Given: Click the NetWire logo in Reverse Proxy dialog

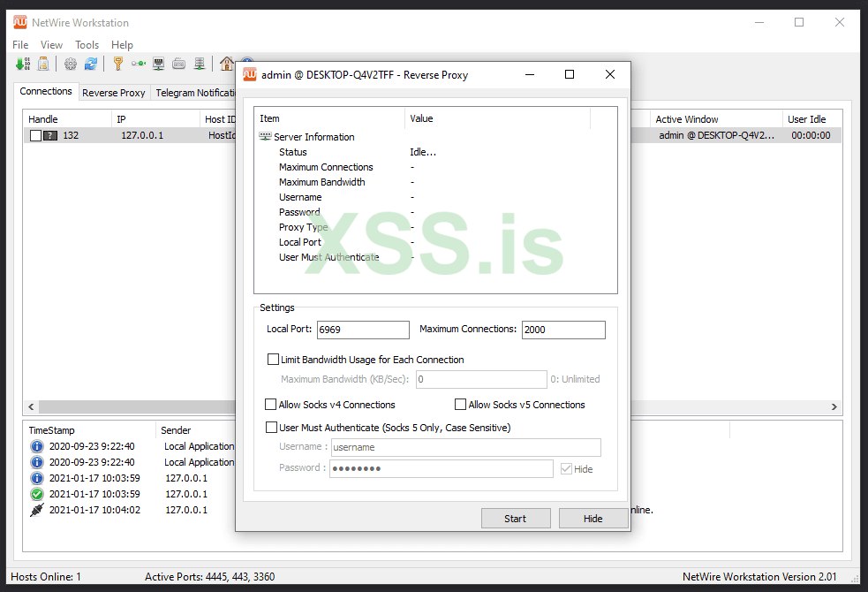Looking at the screenshot, I should click(250, 74).
